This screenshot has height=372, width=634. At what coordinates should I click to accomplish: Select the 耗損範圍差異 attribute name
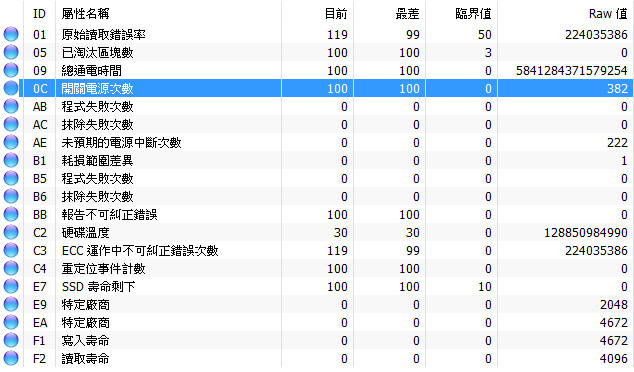pos(97,161)
